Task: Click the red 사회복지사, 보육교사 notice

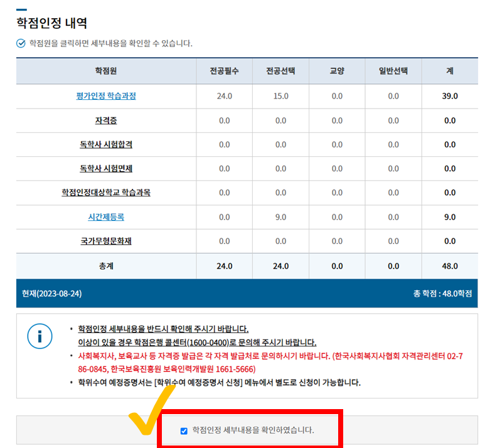Action: click(270, 363)
